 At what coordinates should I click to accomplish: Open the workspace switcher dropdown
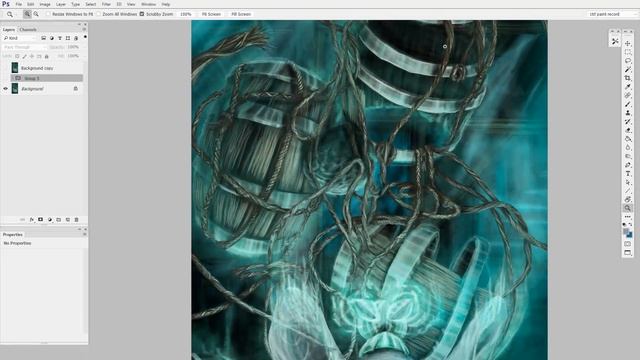tap(612, 14)
